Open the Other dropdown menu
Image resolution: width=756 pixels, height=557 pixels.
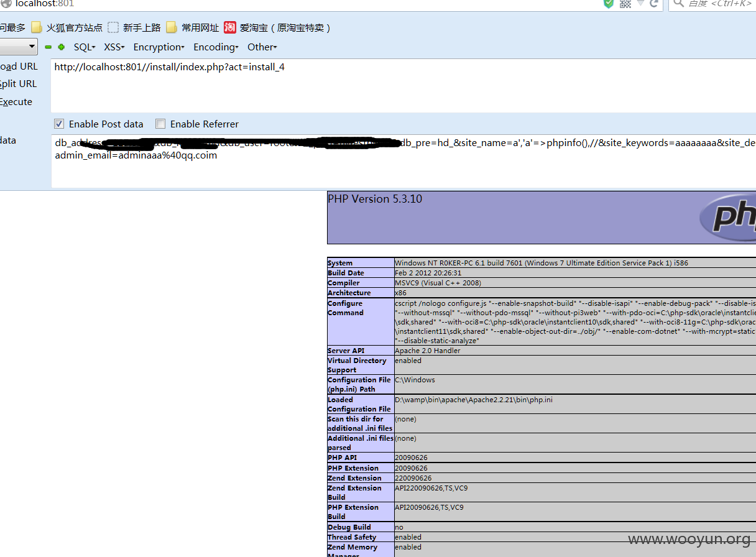pos(262,47)
